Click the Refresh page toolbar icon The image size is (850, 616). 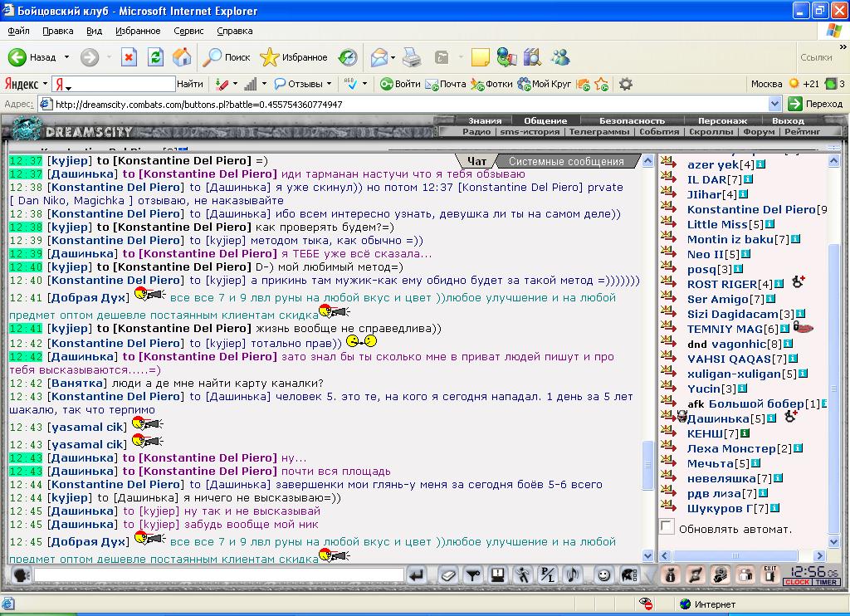[155, 57]
